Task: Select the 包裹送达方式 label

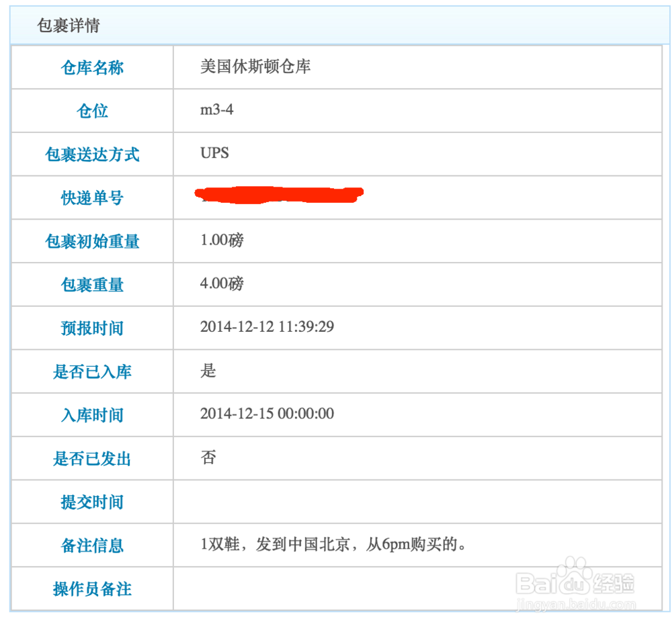Action: click(x=91, y=154)
